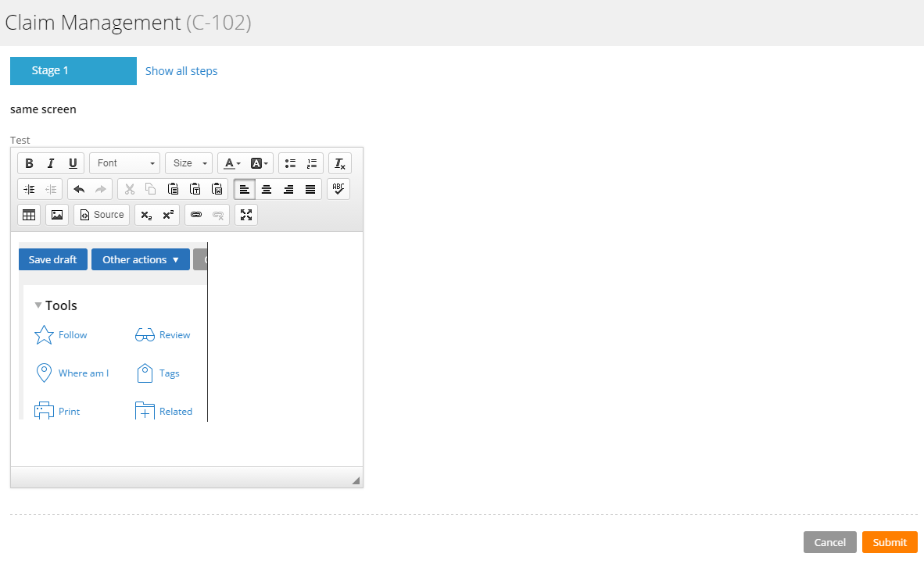Open the Size dropdown
This screenshot has width=924, height=564.
(x=188, y=163)
